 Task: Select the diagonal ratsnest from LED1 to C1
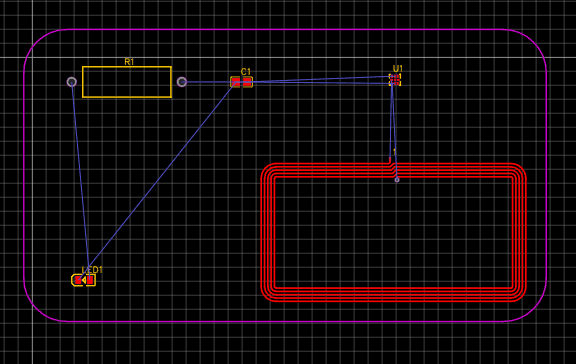162,173
